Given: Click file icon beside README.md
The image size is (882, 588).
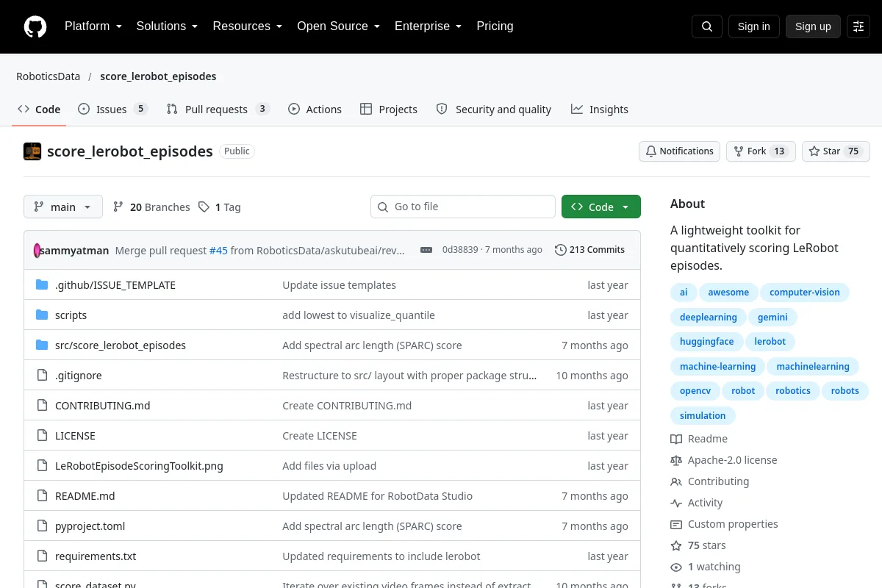Looking at the screenshot, I should (x=42, y=496).
